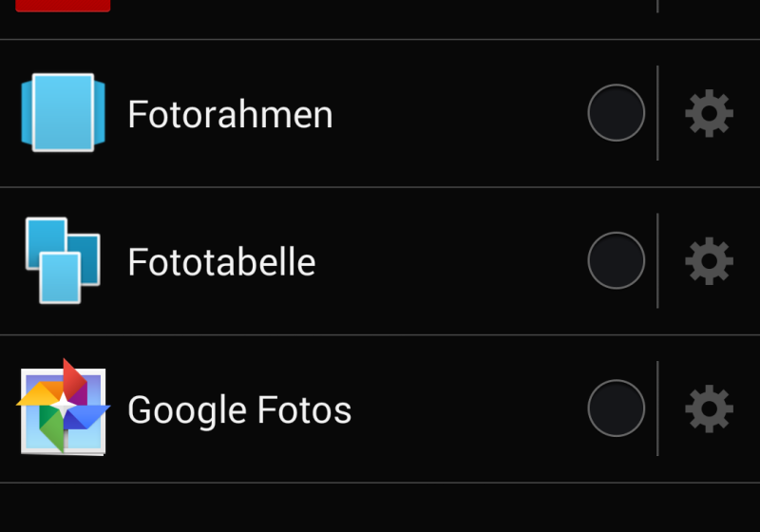
Task: Click the Fototabelle stacked photos icon
Action: coord(63,260)
